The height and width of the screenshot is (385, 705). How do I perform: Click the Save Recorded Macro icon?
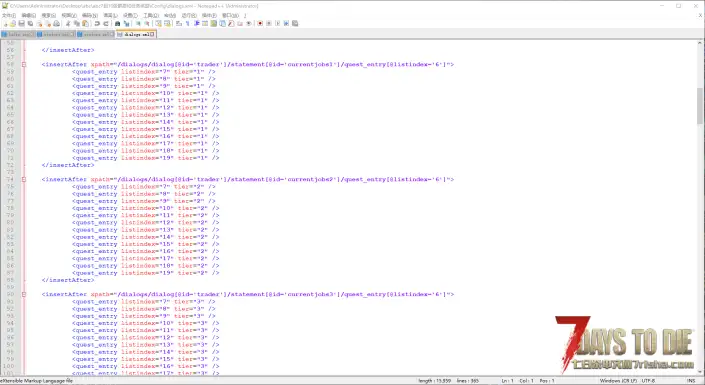coord(295,23)
